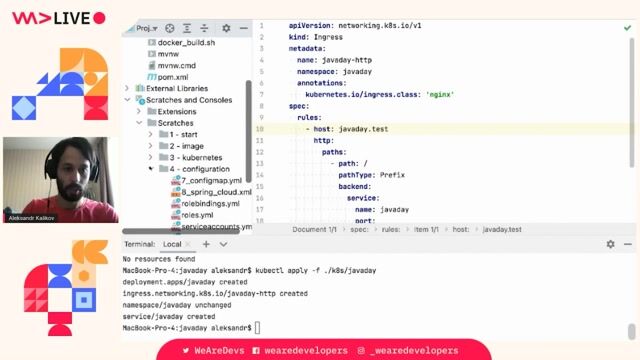The height and width of the screenshot is (360, 640).
Task: Click the WeAreDevs Twitter handle
Action: tap(214, 351)
